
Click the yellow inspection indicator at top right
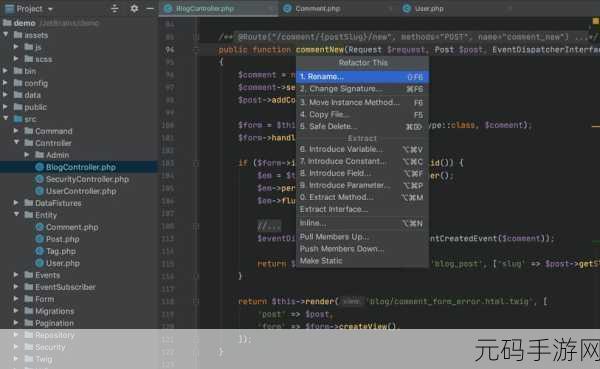click(595, 21)
